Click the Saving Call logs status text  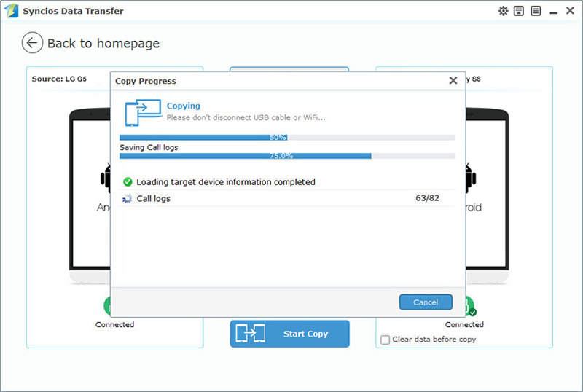coord(149,147)
